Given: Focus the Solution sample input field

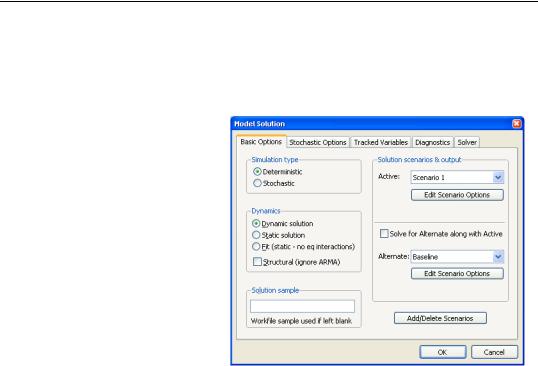Looking at the screenshot, I should pyautogui.click(x=302, y=306).
